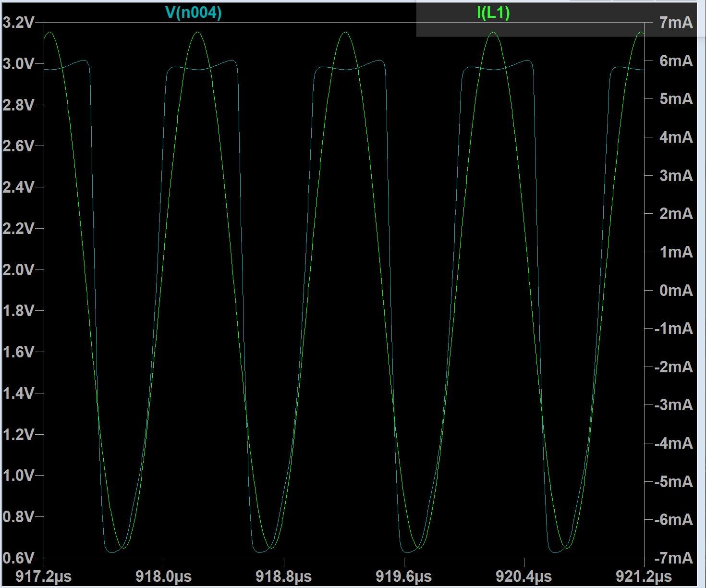Click the 6mA right axis label

[x=676, y=61]
